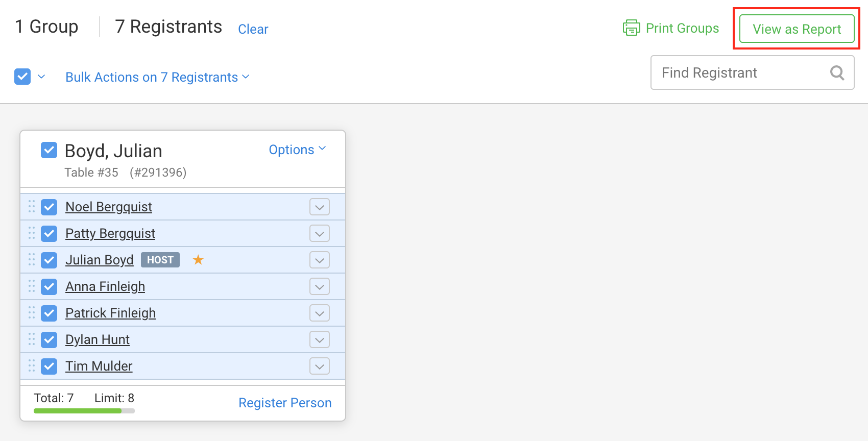The height and width of the screenshot is (441, 868).
Task: Click into the Find Registrant search field
Action: pyautogui.click(x=740, y=73)
